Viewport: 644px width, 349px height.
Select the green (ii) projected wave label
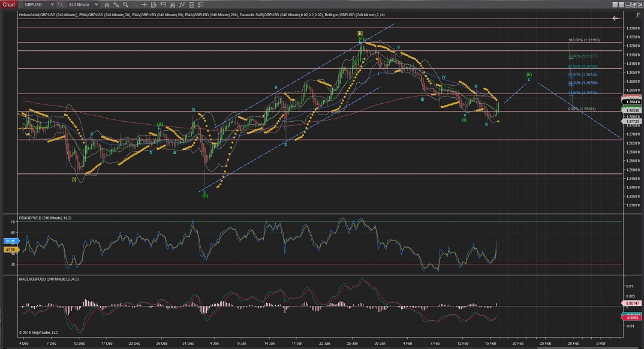[x=529, y=74]
